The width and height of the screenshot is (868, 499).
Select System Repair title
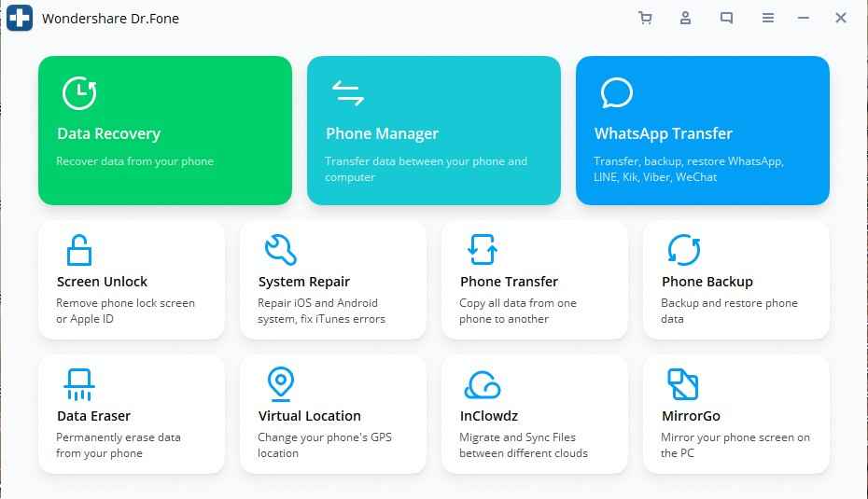click(304, 282)
